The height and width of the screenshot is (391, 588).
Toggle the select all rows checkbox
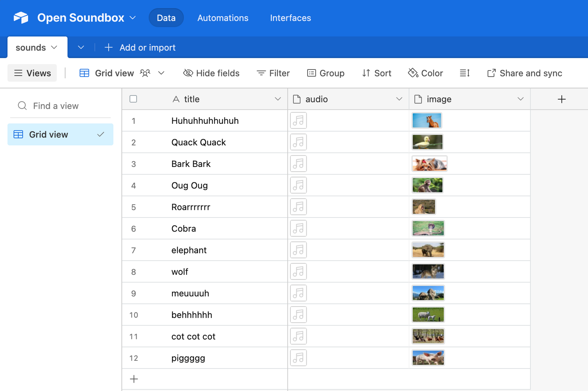(133, 99)
